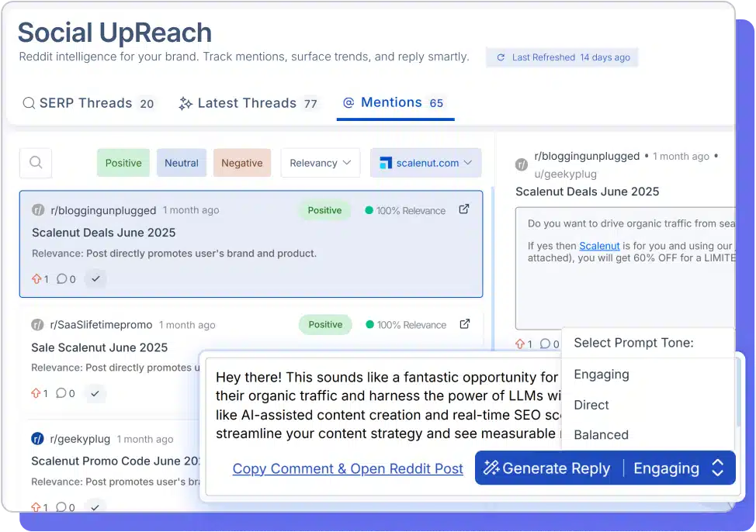This screenshot has height=532, width=756.
Task: Click Copy Comment & Open Reddit Post link
Action: tap(348, 468)
